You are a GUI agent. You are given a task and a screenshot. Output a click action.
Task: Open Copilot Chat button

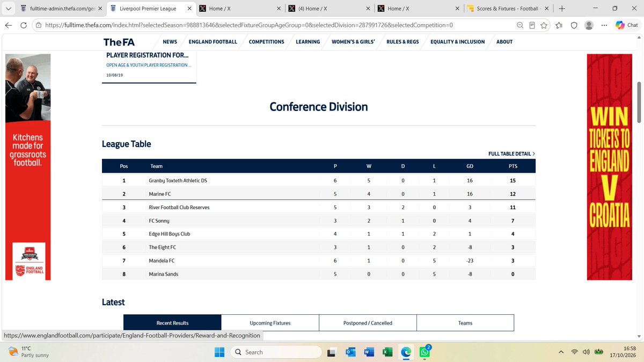[x=626, y=25]
